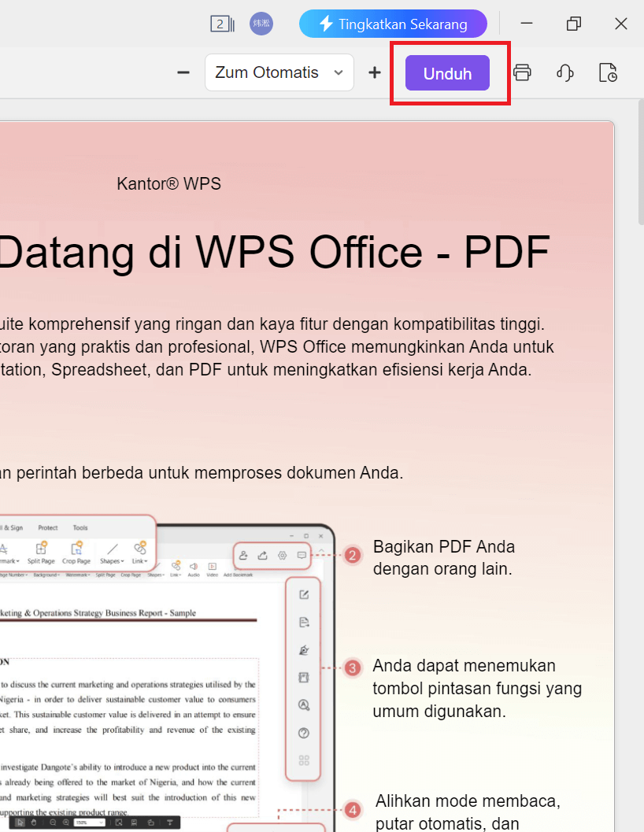Screen dimensions: 644x832
Task: Click the Datang di WPS Office - PDF heading
Action: pos(274,253)
